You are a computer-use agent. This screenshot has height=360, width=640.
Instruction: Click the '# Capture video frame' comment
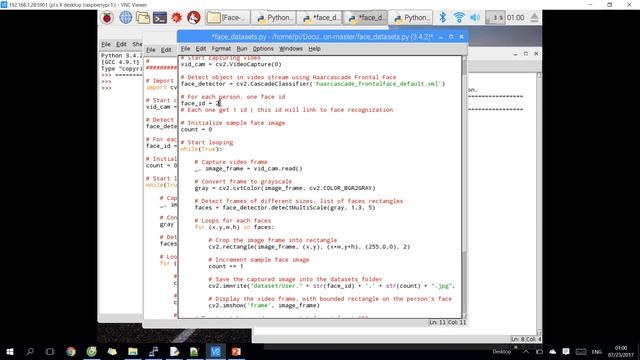click(231, 162)
